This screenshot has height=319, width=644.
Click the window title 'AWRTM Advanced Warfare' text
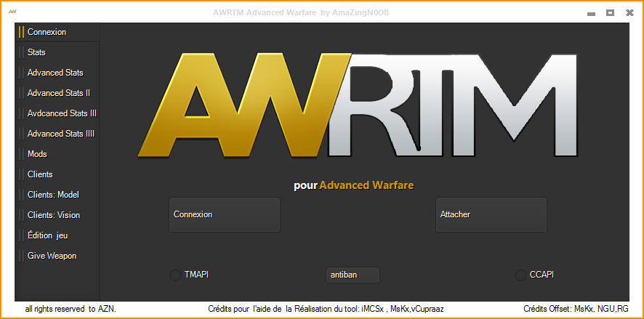tap(301, 13)
